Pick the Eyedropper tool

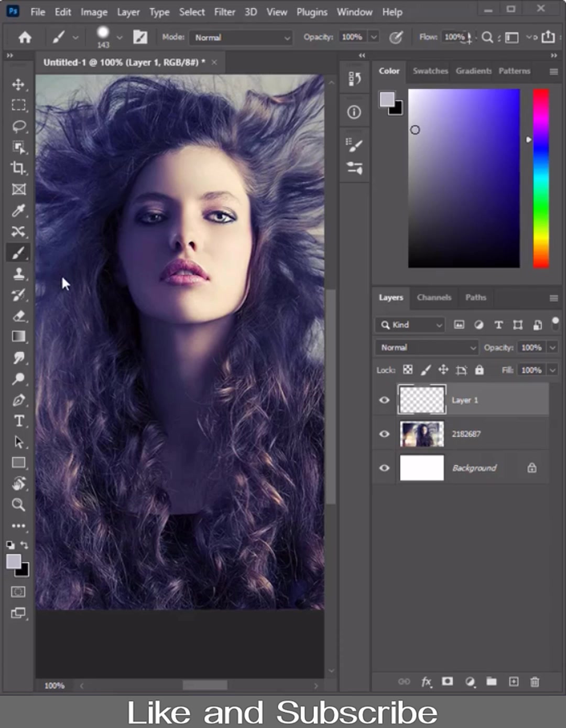tap(19, 210)
